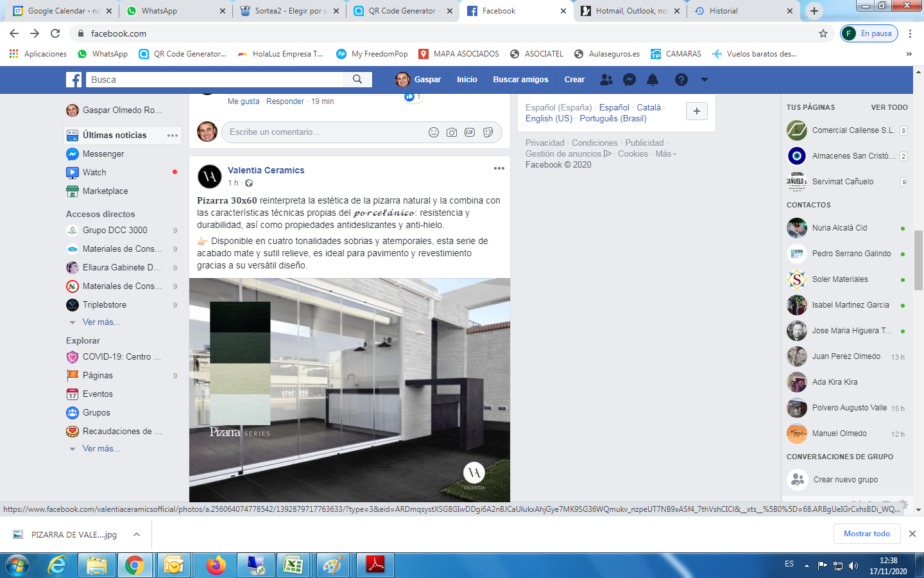Screen dimensions: 924x578
Task: Open Excel from the Windows taskbar
Action: [293, 565]
